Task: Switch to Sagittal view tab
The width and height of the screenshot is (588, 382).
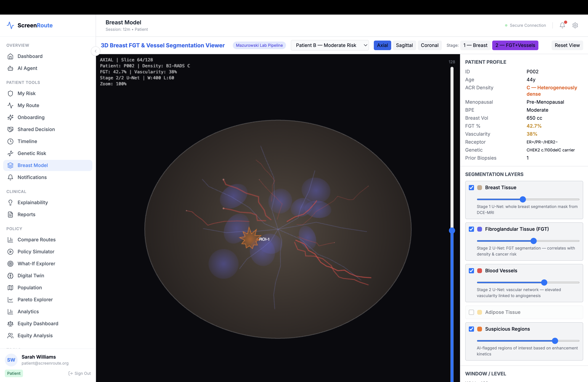Action: [404, 45]
